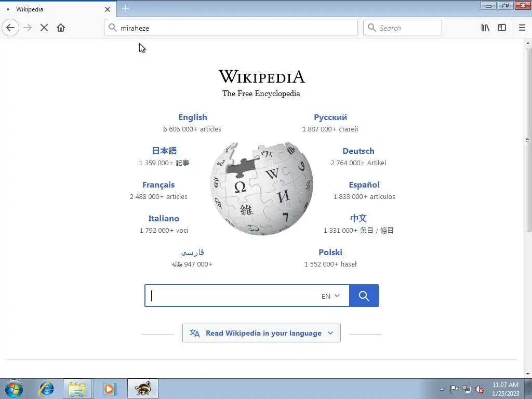Click the magnifier icon in the address bar
The height and width of the screenshot is (399, 532).
(x=113, y=28)
